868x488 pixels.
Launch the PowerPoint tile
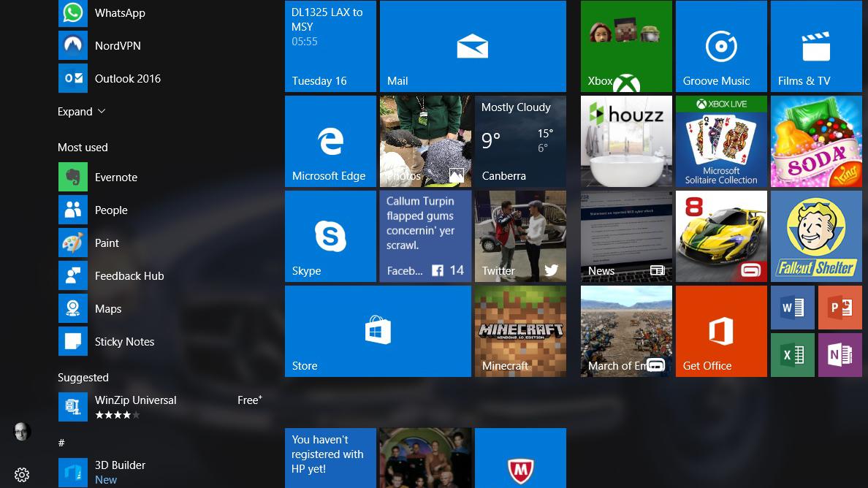(x=840, y=308)
